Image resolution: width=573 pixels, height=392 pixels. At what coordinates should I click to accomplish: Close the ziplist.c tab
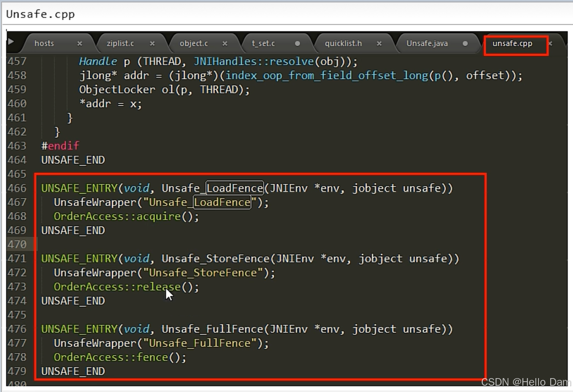152,43
